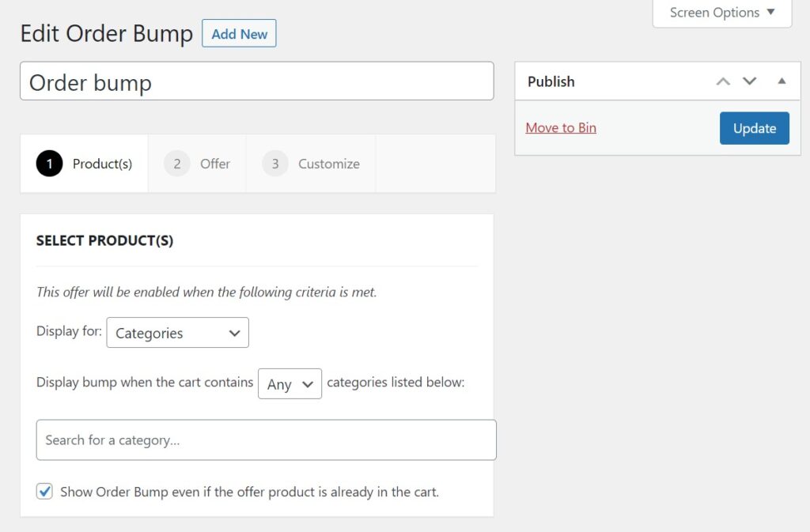Select the Product(s) tab
This screenshot has width=810, height=532.
pyautogui.click(x=83, y=164)
